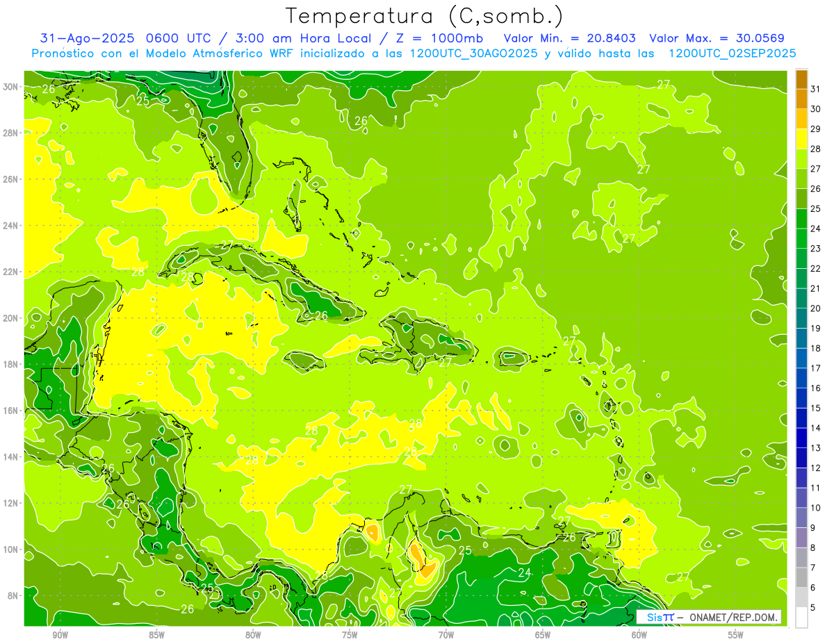This screenshot has width=834, height=644.
Task: Click the "ONAMET/REP.DOM." credit label
Action: [x=734, y=617]
